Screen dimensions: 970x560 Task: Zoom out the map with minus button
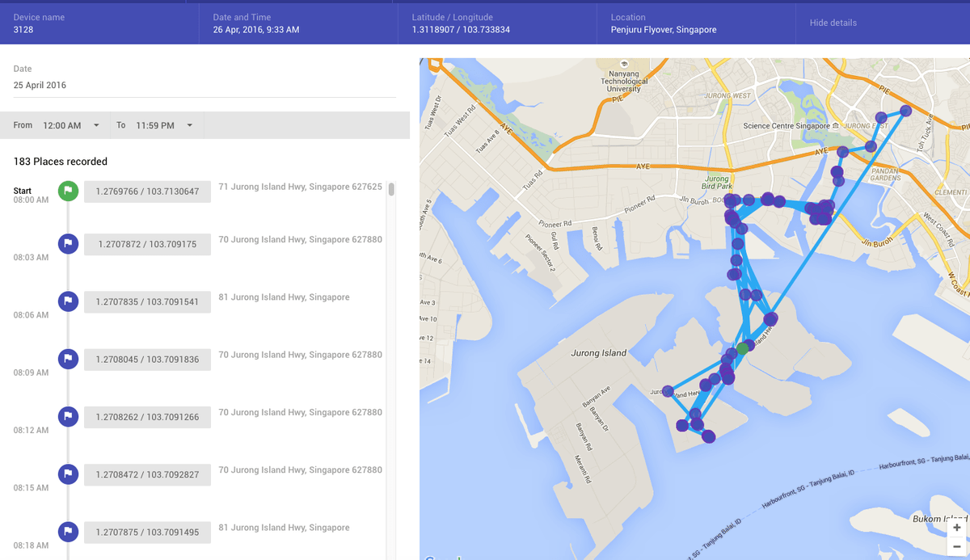click(x=957, y=546)
